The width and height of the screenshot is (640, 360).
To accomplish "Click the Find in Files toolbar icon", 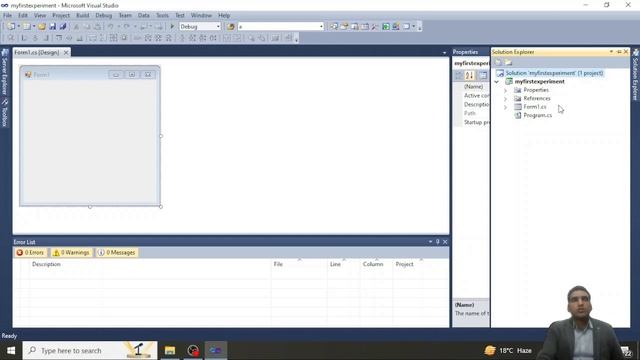I will tap(231, 27).
